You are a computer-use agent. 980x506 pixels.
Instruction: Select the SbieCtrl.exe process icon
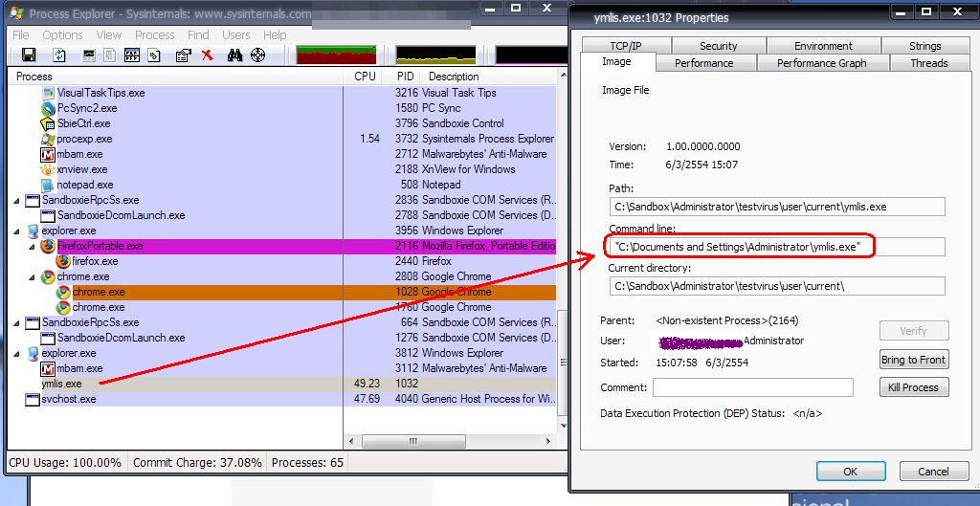(48, 123)
